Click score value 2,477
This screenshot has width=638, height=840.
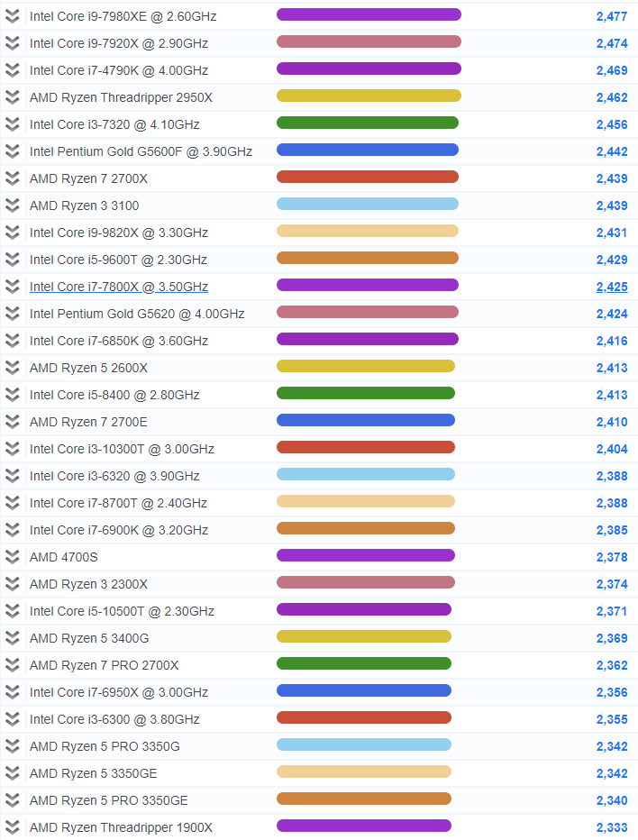[x=612, y=16]
